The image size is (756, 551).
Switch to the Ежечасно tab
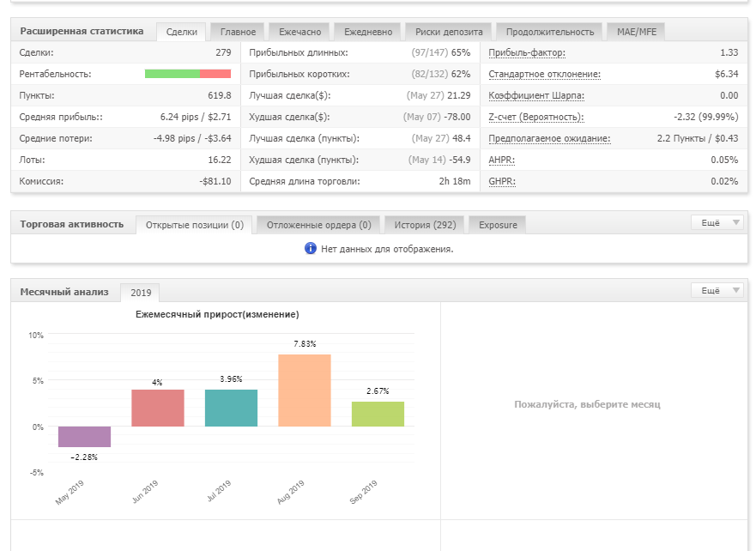(x=299, y=32)
